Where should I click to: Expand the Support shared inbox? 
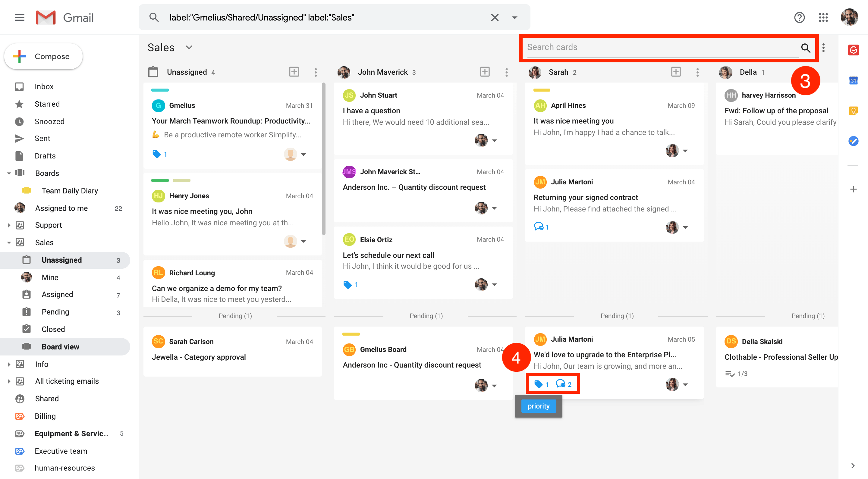coord(9,225)
